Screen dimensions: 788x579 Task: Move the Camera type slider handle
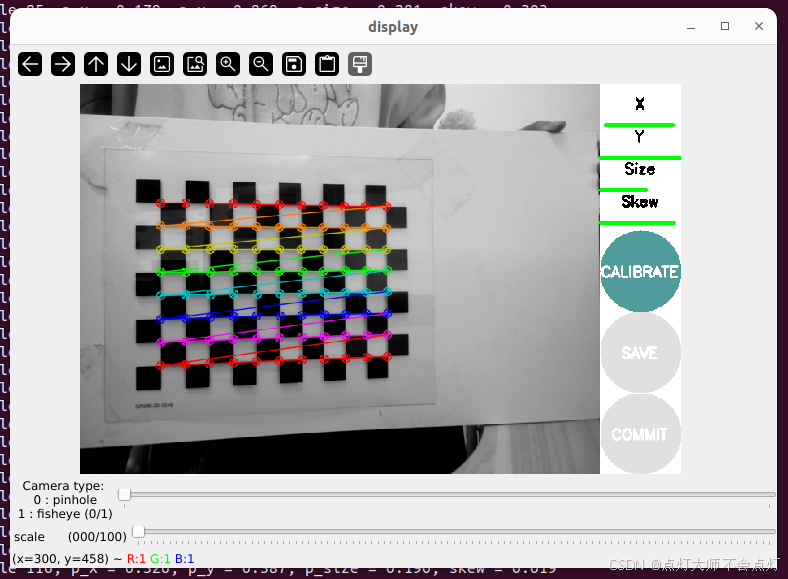(x=124, y=495)
